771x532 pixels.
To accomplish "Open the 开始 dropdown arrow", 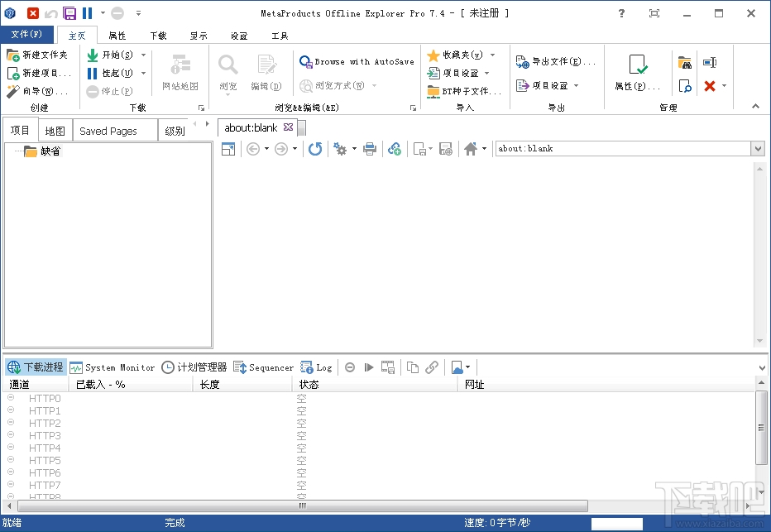I will pos(143,55).
